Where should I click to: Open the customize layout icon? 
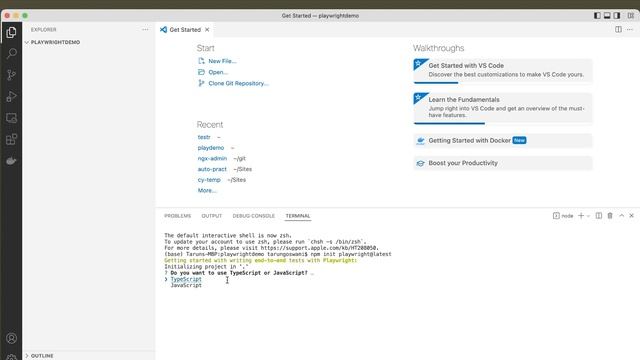click(x=631, y=16)
